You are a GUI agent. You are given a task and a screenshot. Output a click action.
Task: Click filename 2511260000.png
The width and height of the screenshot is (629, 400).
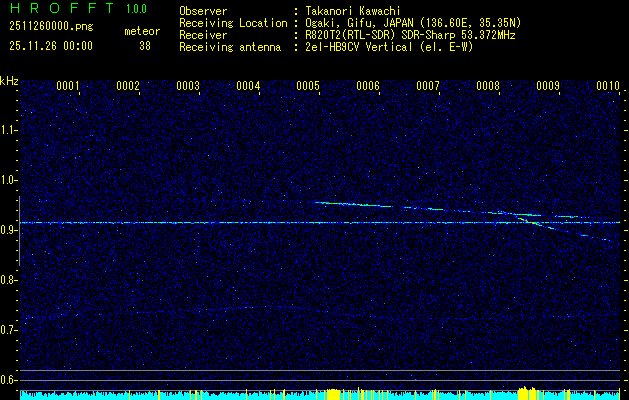(x=51, y=27)
